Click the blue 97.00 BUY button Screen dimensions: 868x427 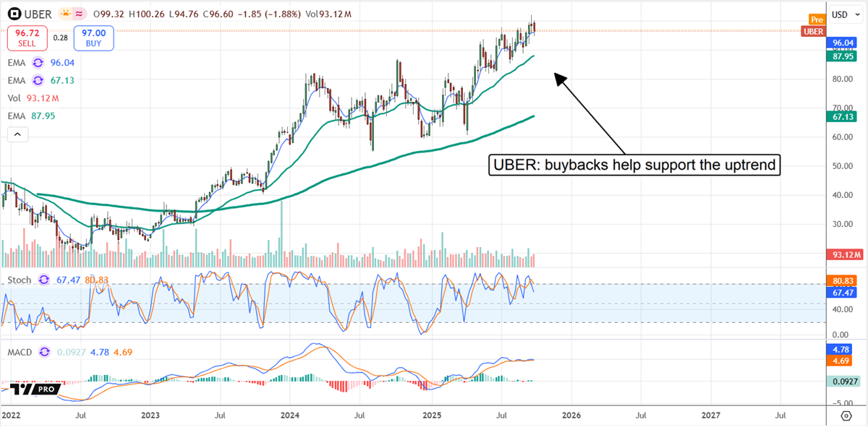[93, 38]
